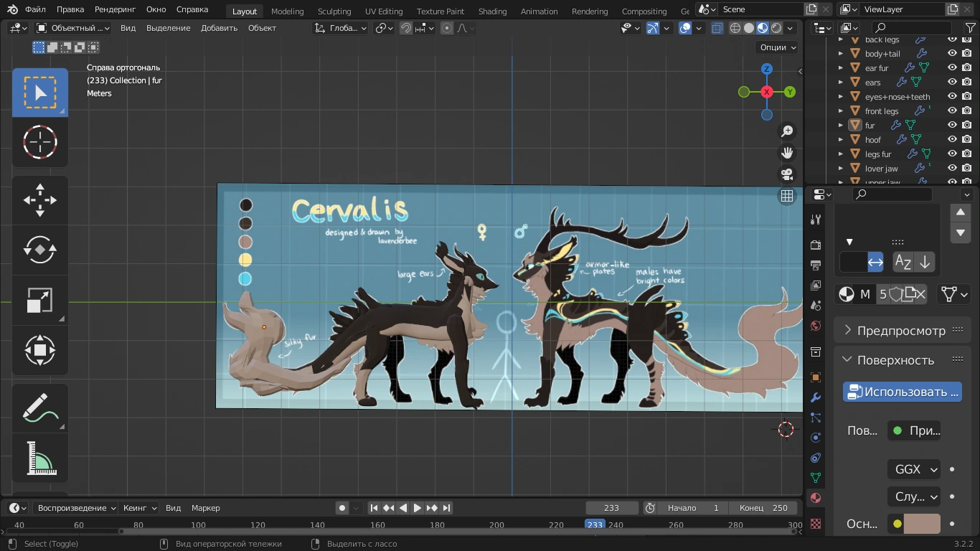Open the Объектный mode dropdown
The width and height of the screenshot is (980, 551).
click(72, 27)
